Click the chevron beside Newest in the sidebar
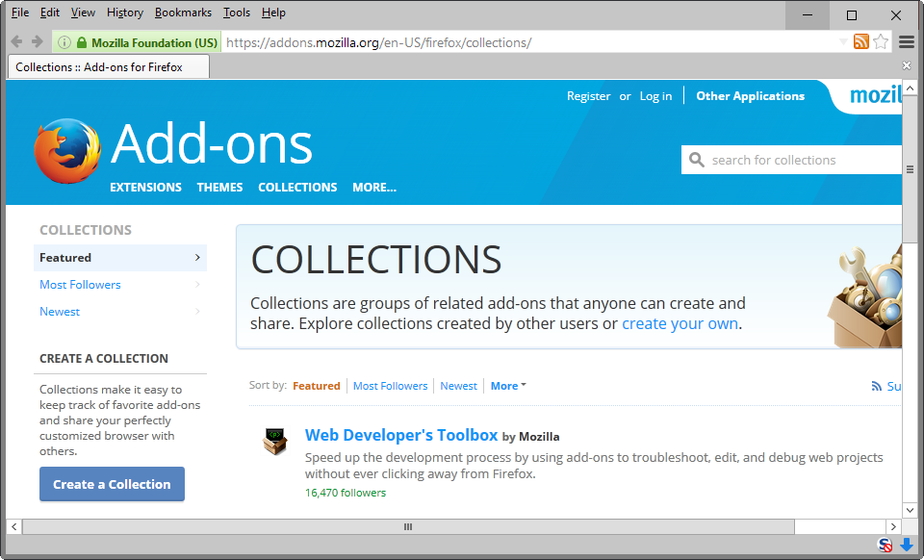This screenshot has width=924, height=560. (197, 311)
